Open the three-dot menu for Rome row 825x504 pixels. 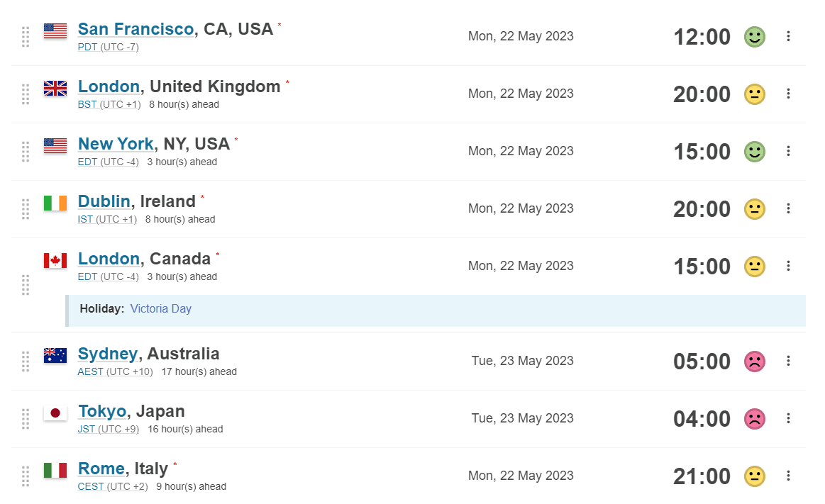coord(788,476)
